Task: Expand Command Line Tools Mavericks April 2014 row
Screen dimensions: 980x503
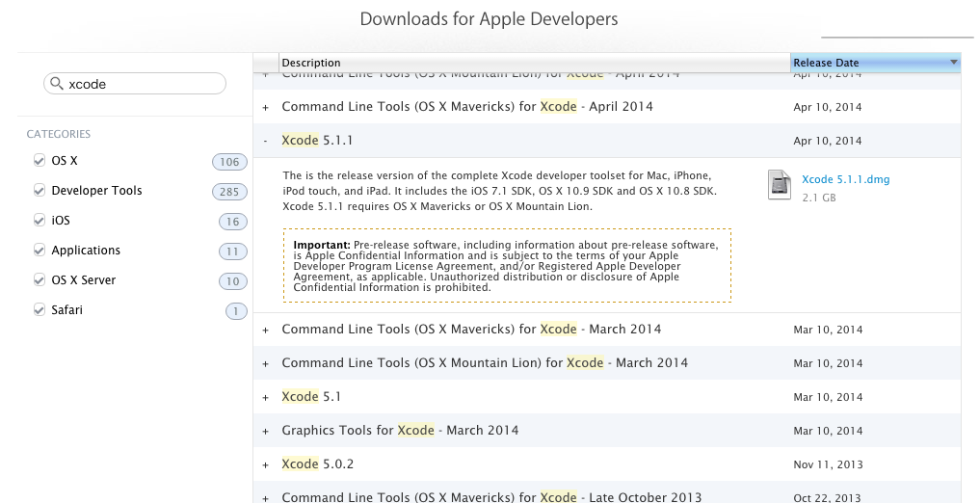Action: click(266, 108)
